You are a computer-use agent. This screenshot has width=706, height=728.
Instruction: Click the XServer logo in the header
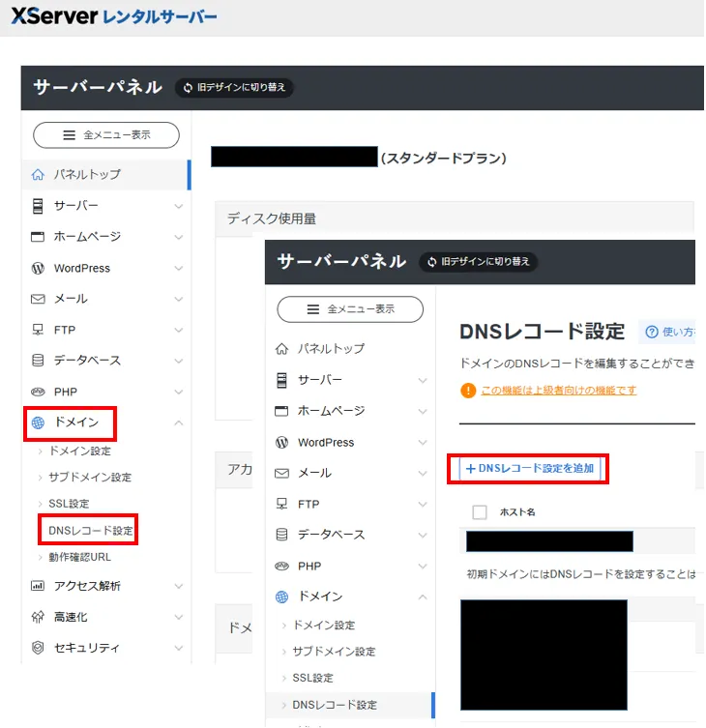point(114,16)
